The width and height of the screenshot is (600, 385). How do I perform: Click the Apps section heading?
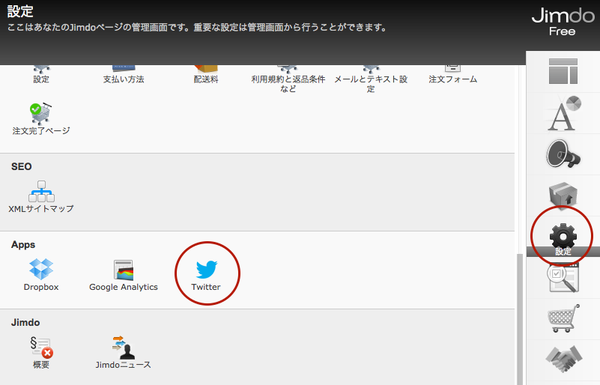point(23,245)
